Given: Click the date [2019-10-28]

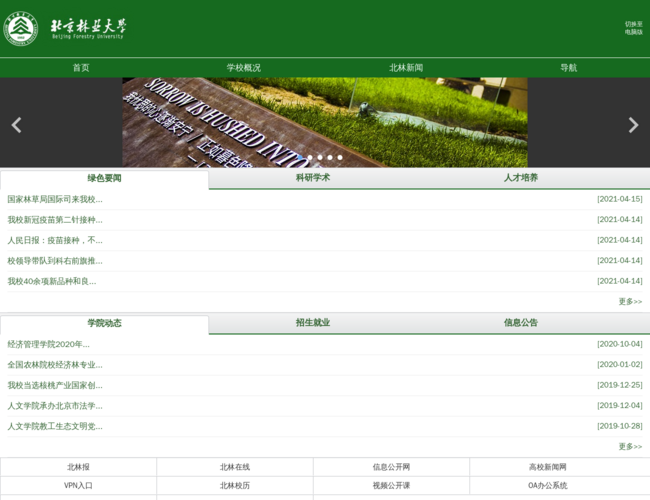Looking at the screenshot, I should (x=620, y=426).
